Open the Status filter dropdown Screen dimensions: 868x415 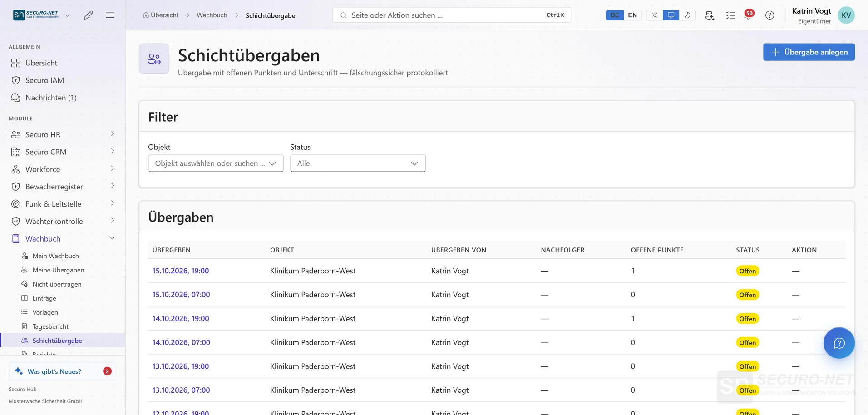pos(358,163)
